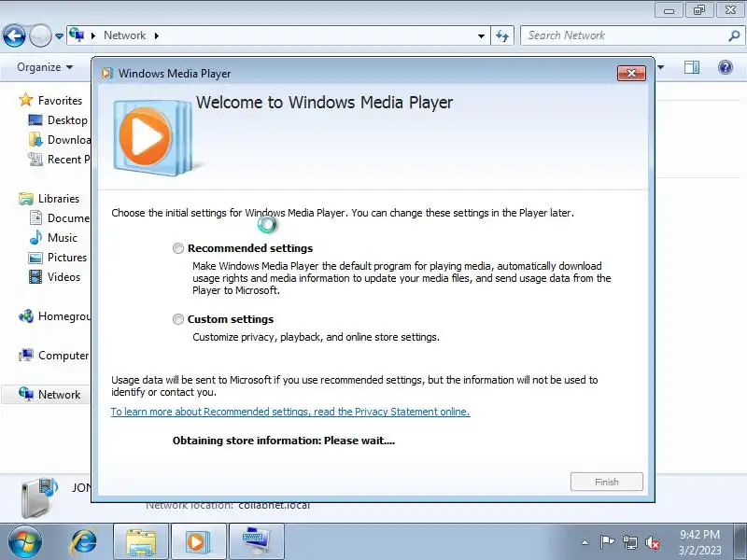Open the Documents library
Image resolution: width=747 pixels, height=560 pixels.
(x=60, y=218)
